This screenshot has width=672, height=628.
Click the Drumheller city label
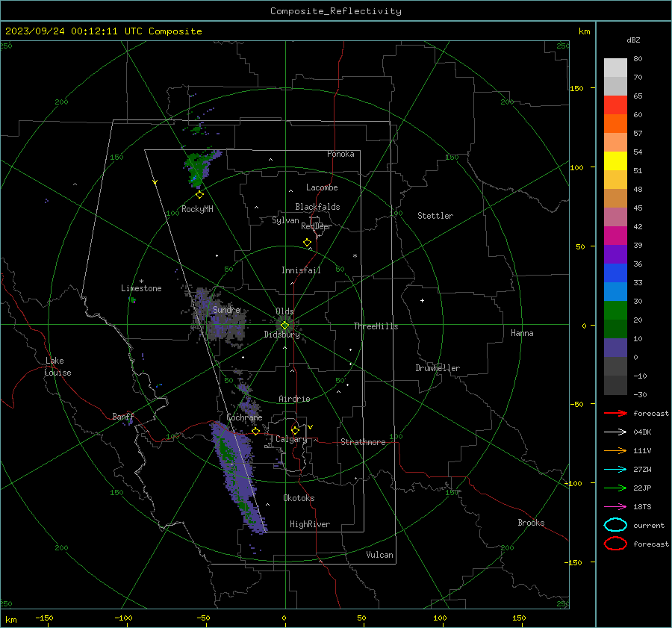point(438,368)
